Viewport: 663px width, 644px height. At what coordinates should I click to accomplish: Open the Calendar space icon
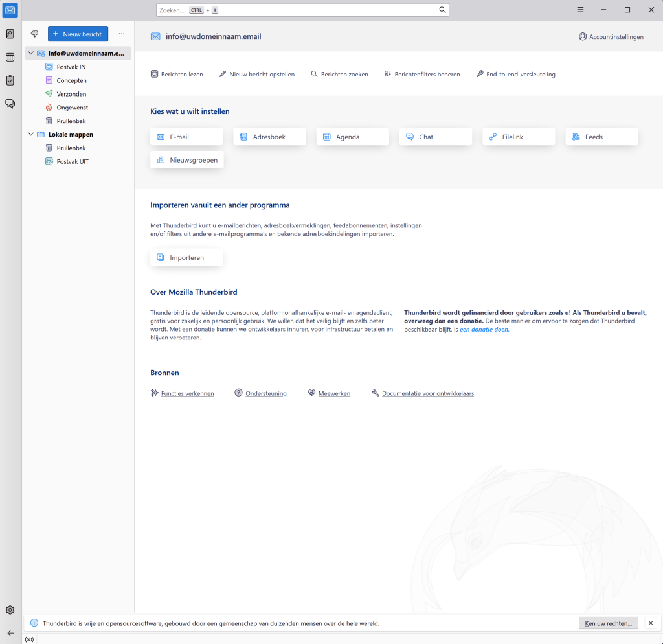(10, 57)
